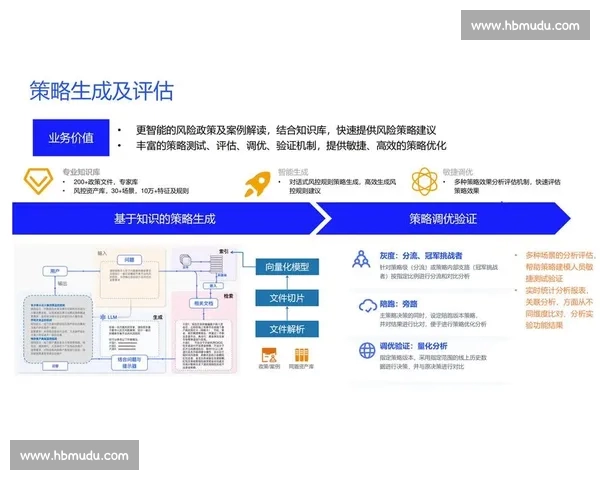Viewport: 600px width, 480px height.
Task: Click the 索引 label in the diagram
Action: pyautogui.click(x=224, y=251)
